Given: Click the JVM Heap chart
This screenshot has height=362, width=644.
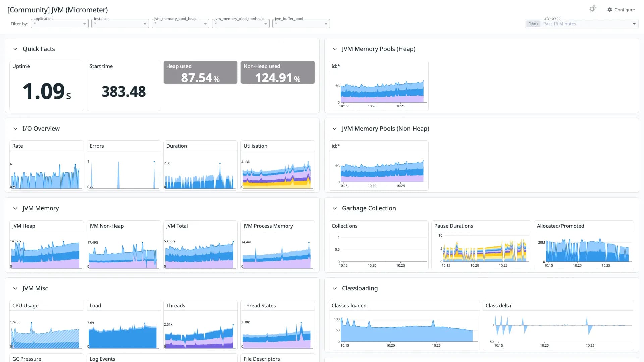Looking at the screenshot, I should pos(47,251).
